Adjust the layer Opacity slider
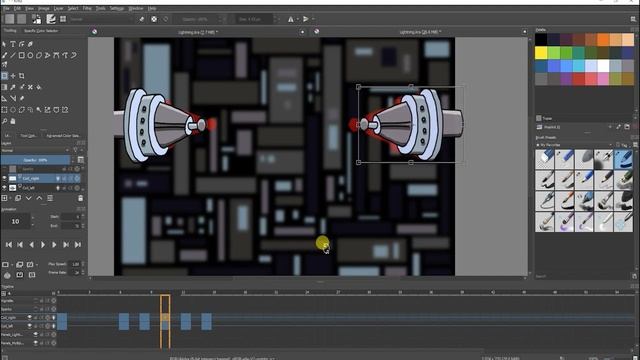 click(36, 160)
